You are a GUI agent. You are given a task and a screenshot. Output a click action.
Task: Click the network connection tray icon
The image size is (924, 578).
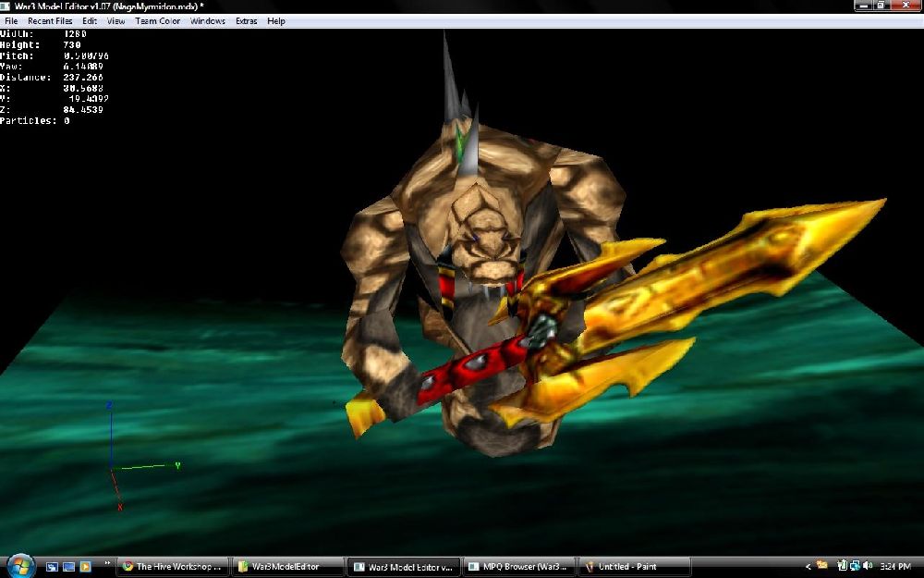855,566
